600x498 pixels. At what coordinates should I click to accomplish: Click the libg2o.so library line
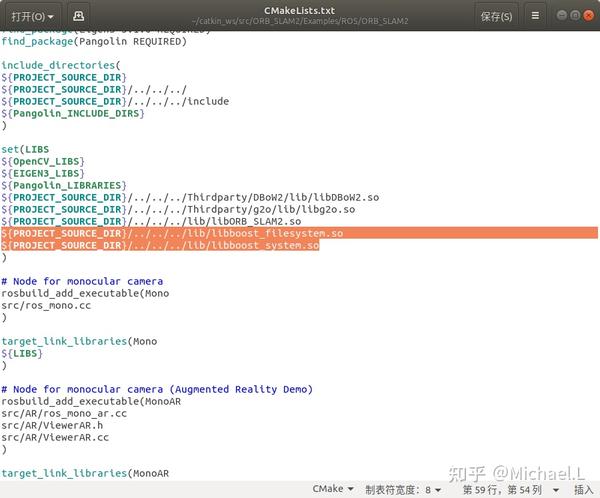pos(178,209)
